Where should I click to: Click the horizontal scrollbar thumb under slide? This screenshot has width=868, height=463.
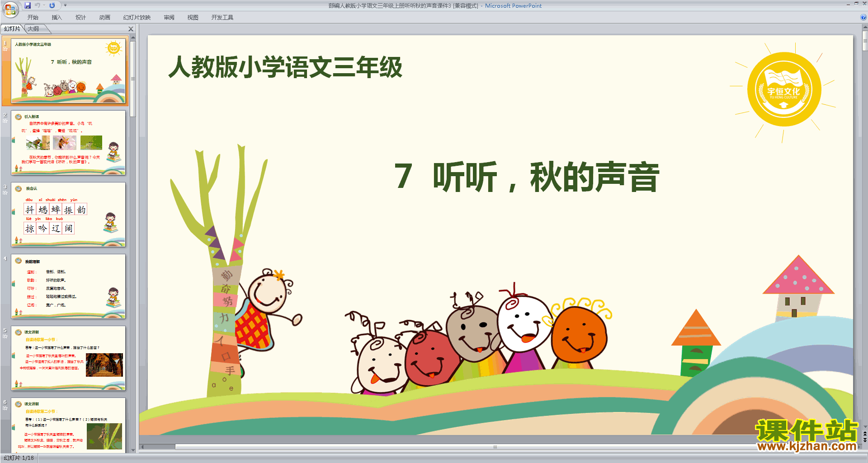tap(495, 447)
